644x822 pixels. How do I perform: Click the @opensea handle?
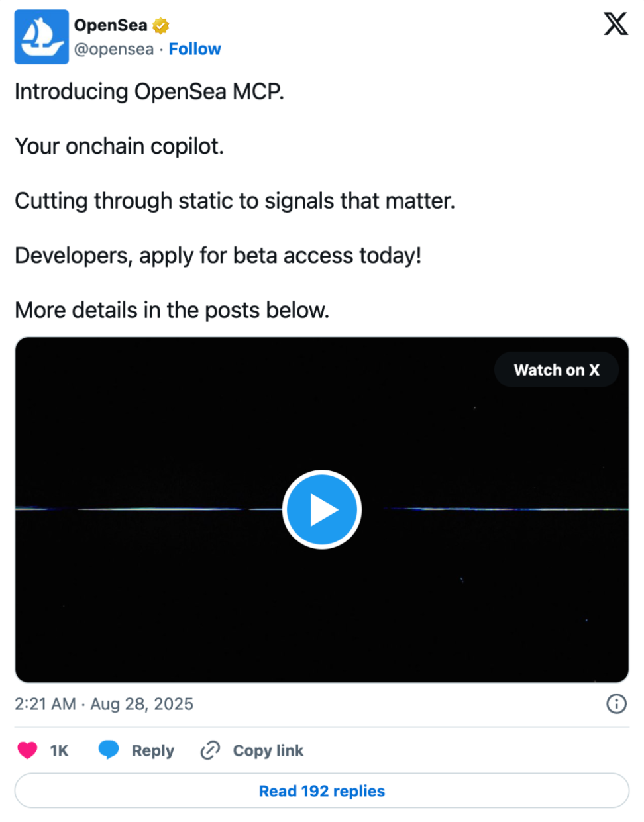(x=114, y=49)
